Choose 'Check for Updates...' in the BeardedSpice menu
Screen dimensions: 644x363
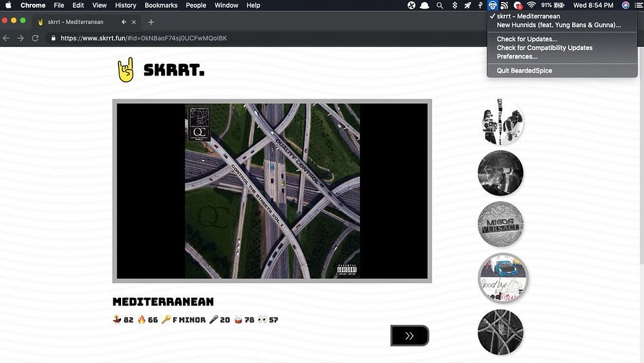(527, 39)
